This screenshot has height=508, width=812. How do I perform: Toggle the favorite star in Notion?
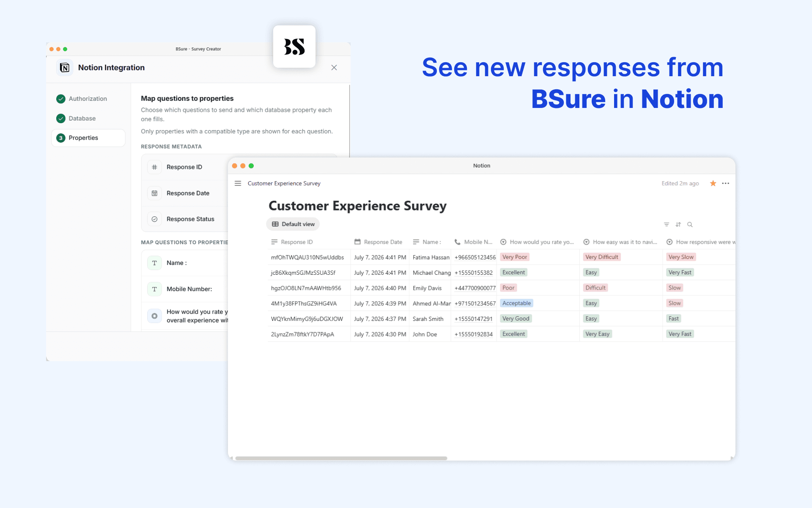click(x=713, y=183)
